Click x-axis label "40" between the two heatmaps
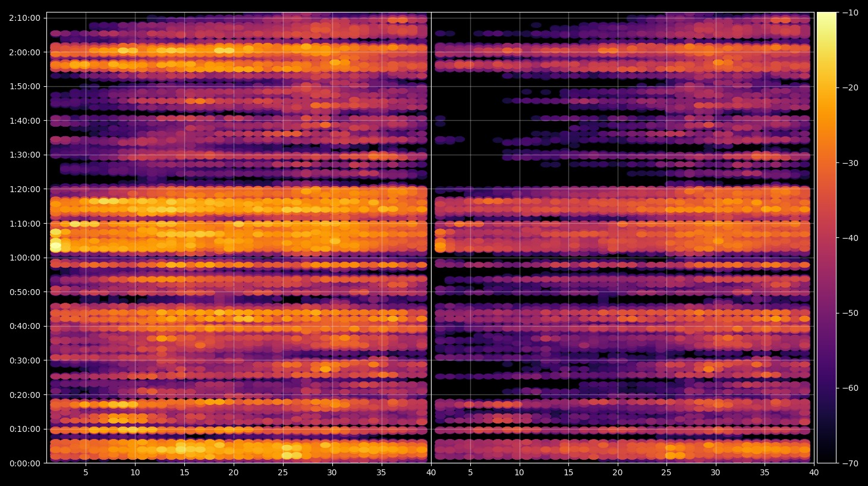The height and width of the screenshot is (486, 868). 431,473
